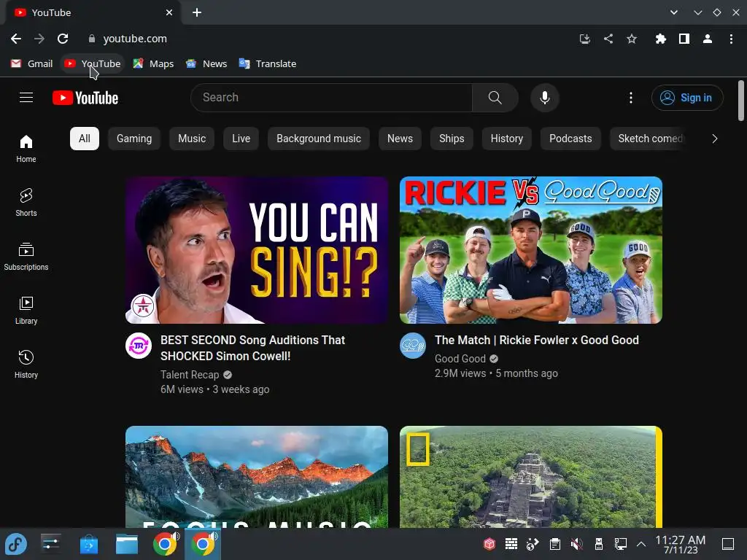The image size is (747, 560).
Task: Open BEST SECOND Song Auditions video title
Action: click(252, 348)
